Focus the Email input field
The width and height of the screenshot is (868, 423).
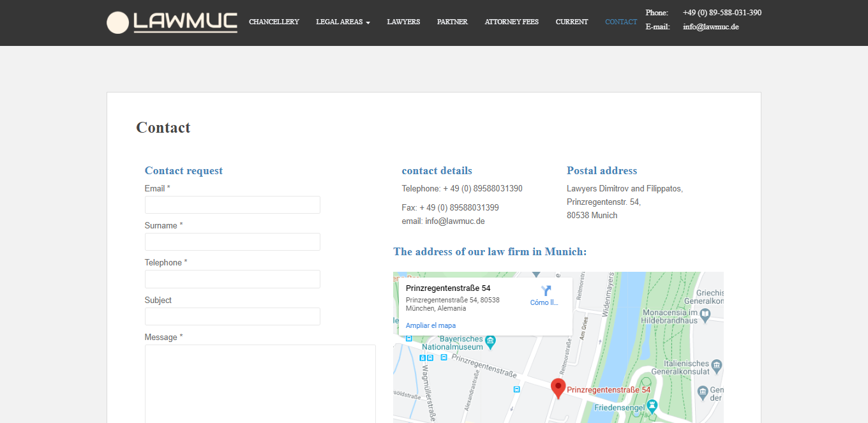(232, 205)
